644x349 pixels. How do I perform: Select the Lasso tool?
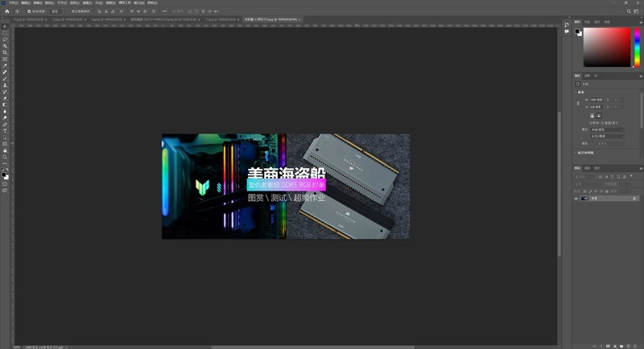pyautogui.click(x=5, y=39)
